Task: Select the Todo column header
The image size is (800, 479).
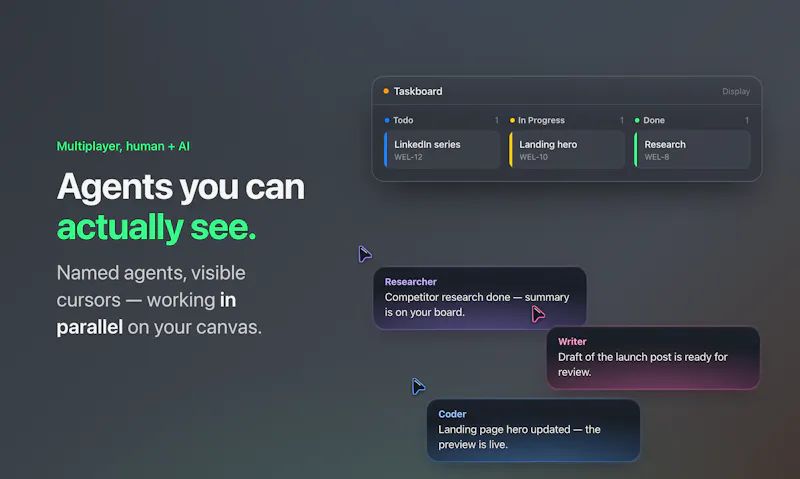Action: pyautogui.click(x=403, y=120)
